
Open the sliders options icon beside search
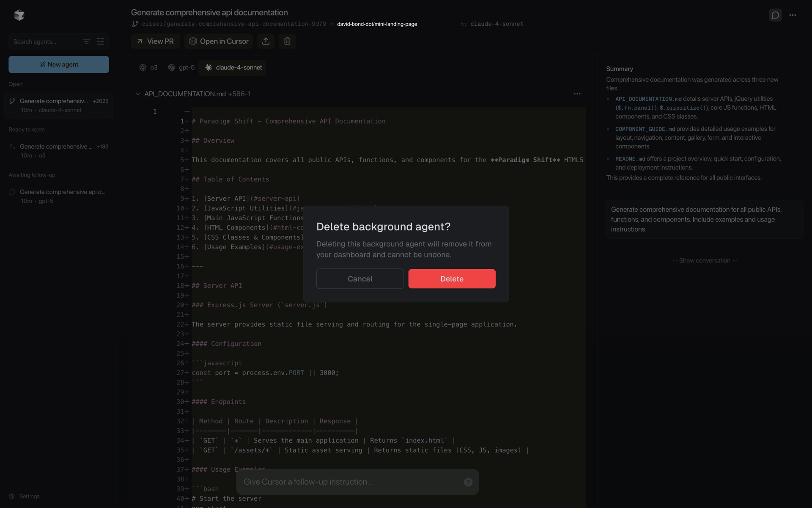pyautogui.click(x=100, y=41)
